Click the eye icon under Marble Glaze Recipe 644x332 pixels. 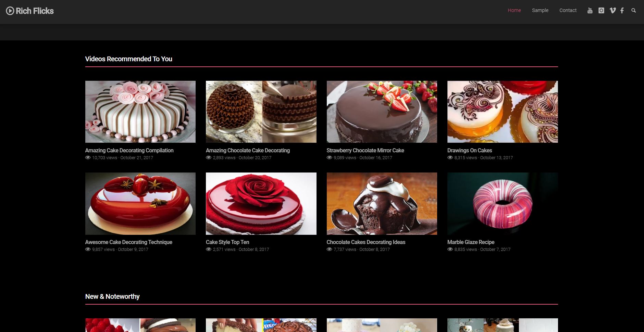(x=450, y=250)
